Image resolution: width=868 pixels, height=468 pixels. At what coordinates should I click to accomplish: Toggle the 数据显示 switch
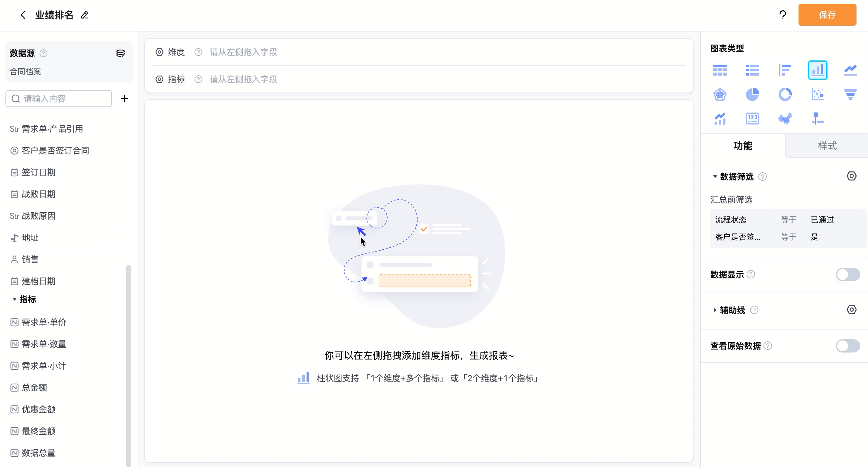click(848, 274)
